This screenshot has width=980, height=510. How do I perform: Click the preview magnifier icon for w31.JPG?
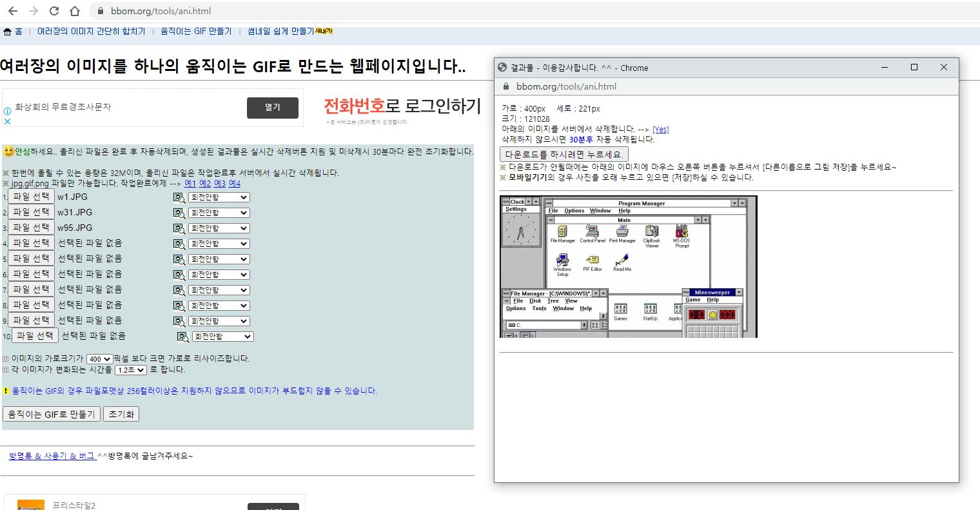(x=179, y=213)
